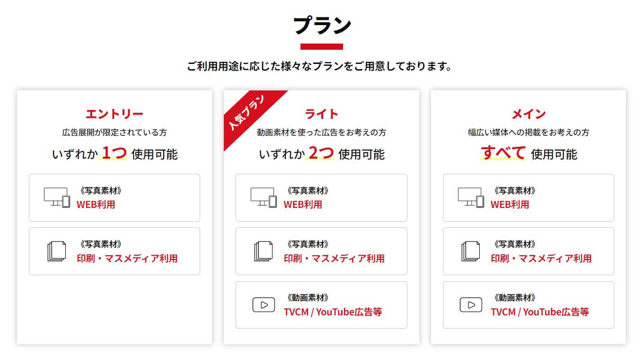Choose 印刷・マスメディア利用 in the Entry plan
This screenshot has height=358, width=644.
[127, 259]
